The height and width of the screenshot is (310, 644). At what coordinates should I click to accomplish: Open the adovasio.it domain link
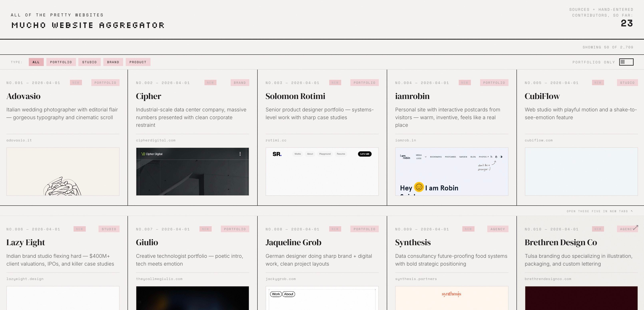tap(19, 140)
